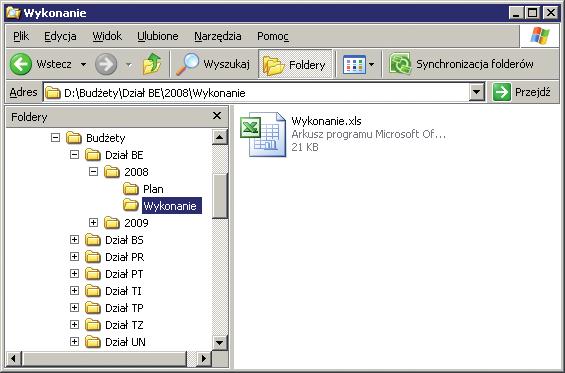Select the Plan folder

click(153, 189)
